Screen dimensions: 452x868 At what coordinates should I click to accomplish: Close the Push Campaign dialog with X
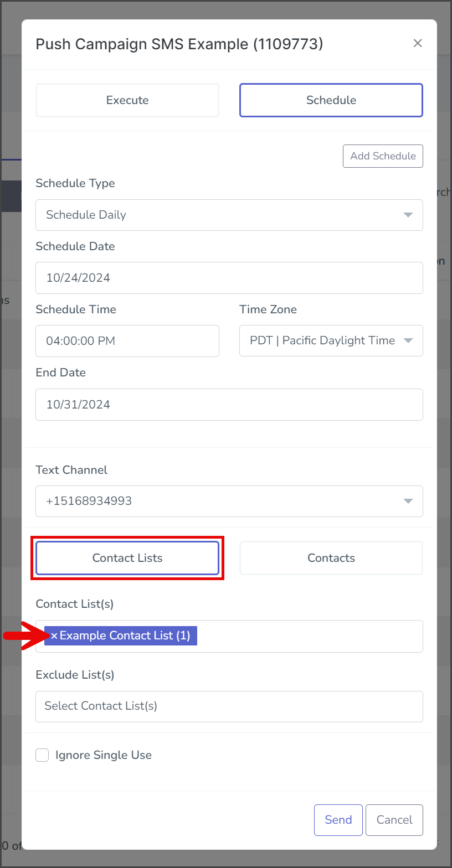[x=418, y=43]
